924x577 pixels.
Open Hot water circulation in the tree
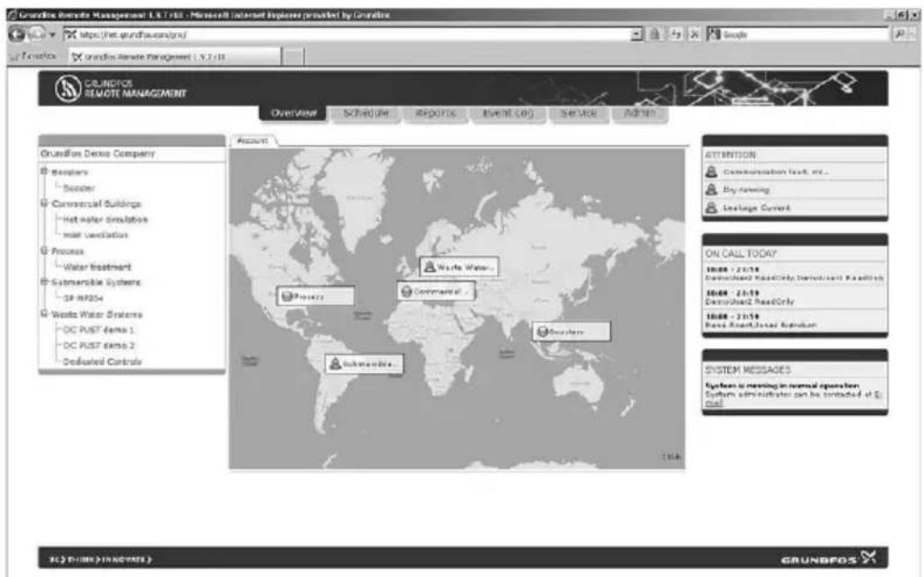105,219
